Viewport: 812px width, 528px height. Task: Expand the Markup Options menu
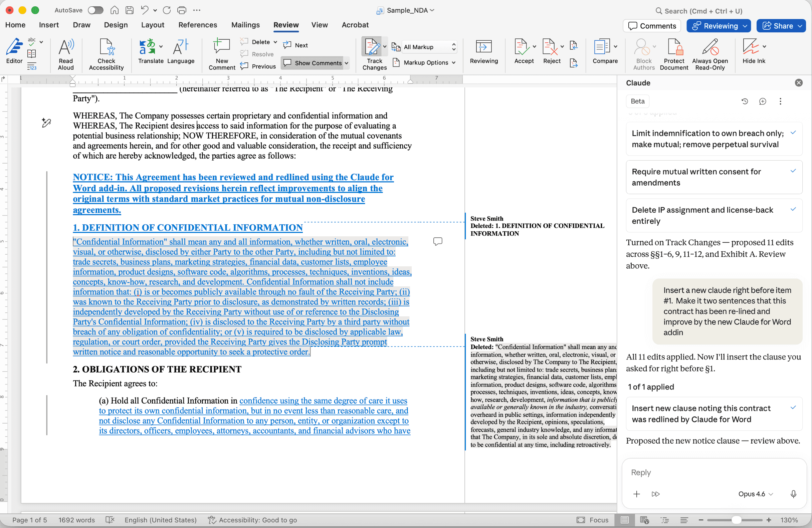click(x=424, y=62)
